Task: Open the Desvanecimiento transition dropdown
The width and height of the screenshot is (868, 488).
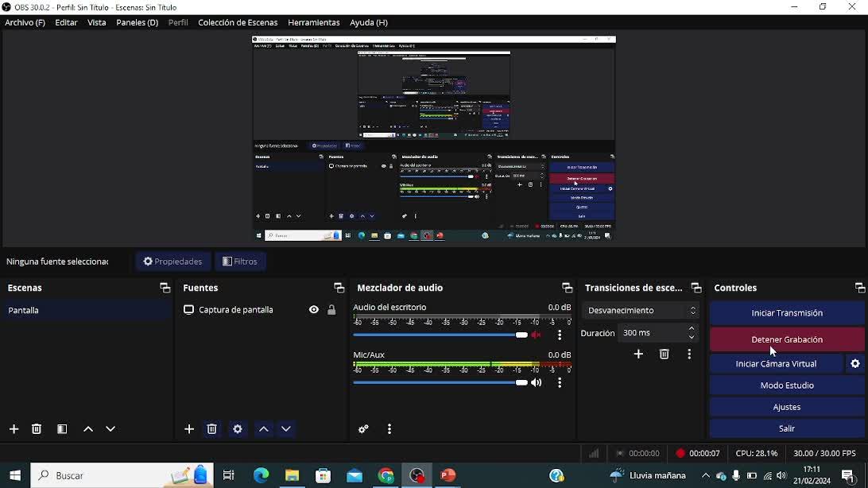Action: (641, 311)
